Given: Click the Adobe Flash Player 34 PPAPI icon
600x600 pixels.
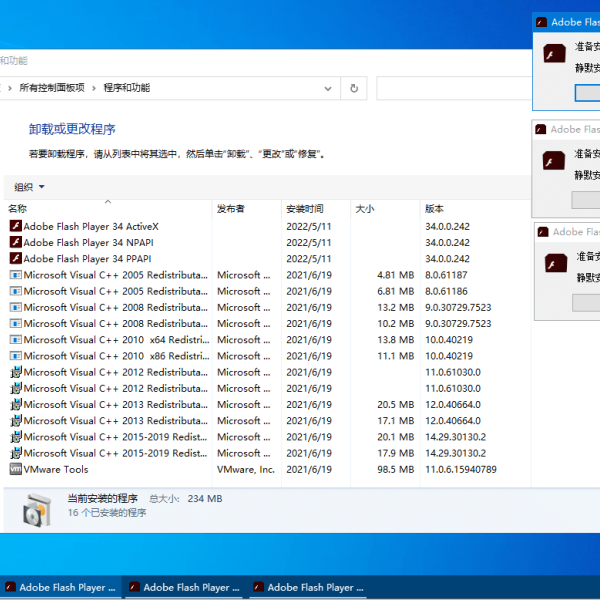Looking at the screenshot, I should [15, 258].
